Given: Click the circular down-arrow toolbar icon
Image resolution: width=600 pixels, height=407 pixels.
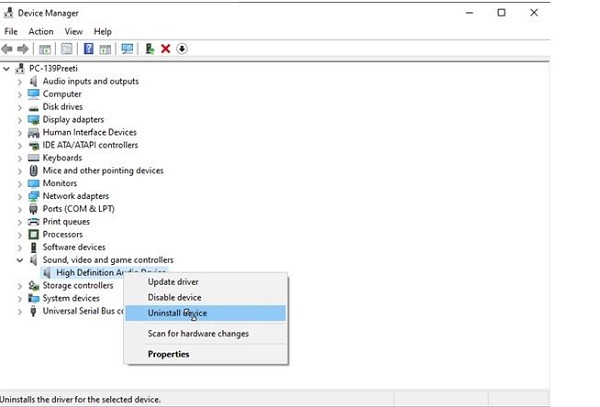Looking at the screenshot, I should pos(182,49).
